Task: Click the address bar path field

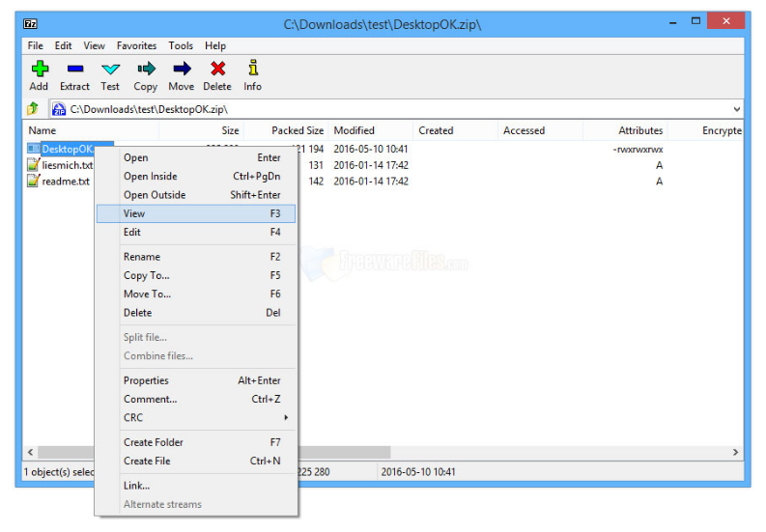Action: tap(395, 109)
